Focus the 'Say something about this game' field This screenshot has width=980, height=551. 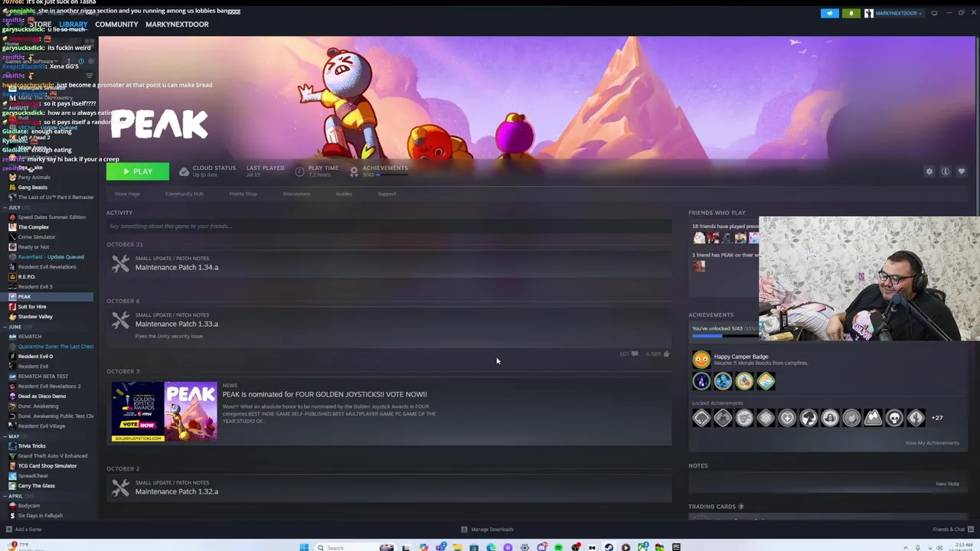[389, 226]
